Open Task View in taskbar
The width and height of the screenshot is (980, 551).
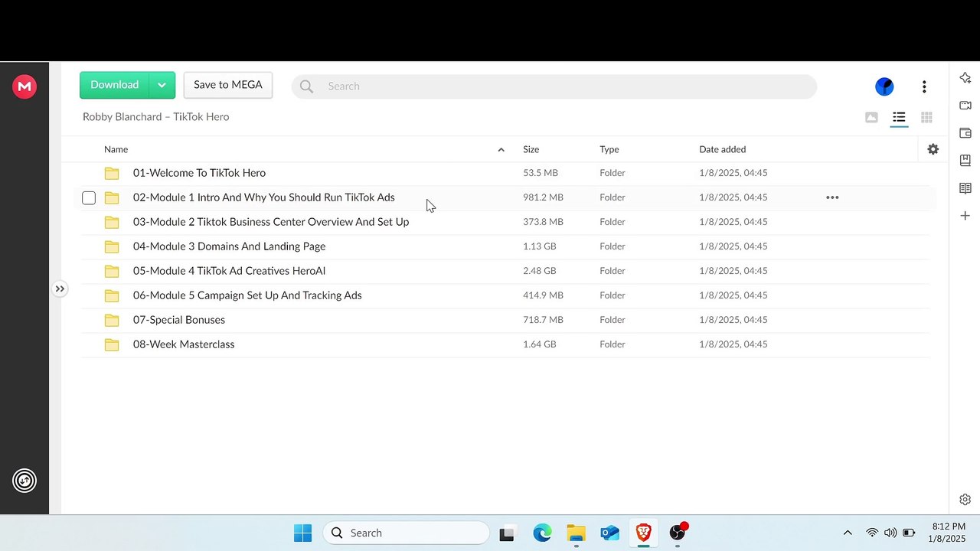(507, 533)
